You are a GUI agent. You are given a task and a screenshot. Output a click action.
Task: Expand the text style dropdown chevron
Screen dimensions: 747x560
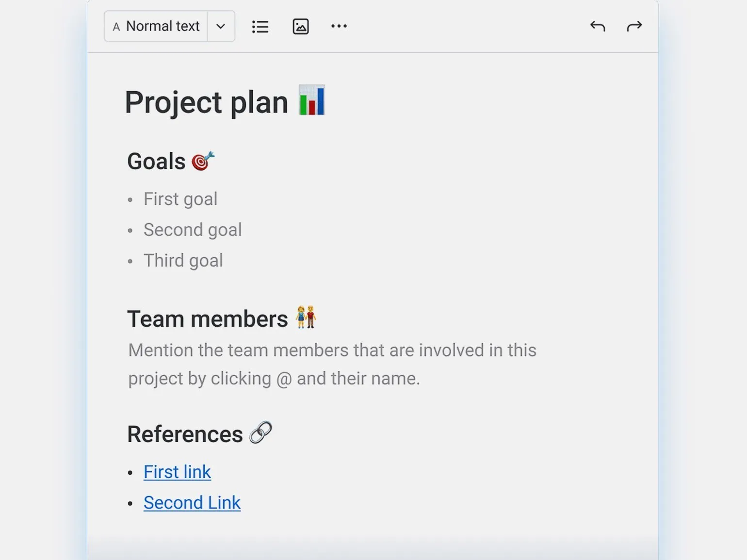click(221, 26)
